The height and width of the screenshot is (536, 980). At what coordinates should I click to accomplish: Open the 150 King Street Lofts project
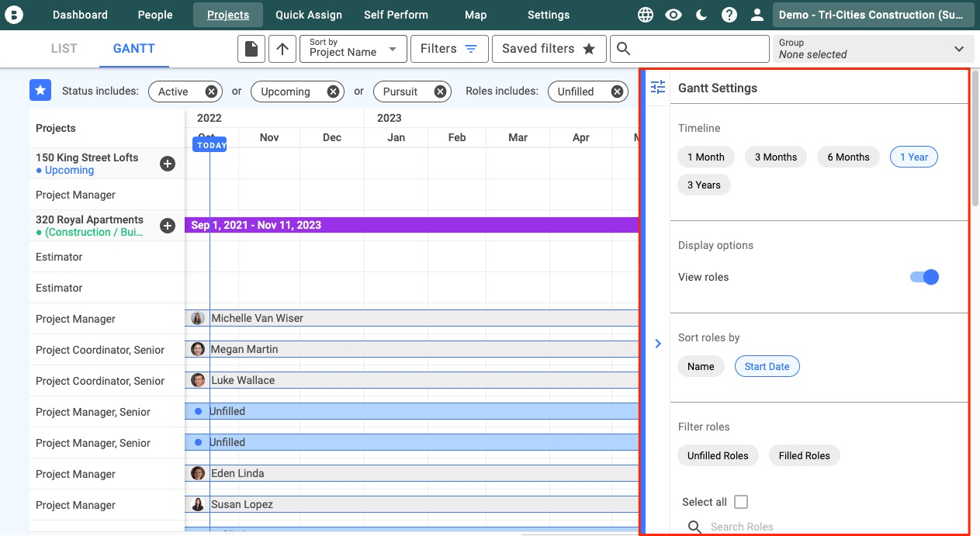point(87,157)
